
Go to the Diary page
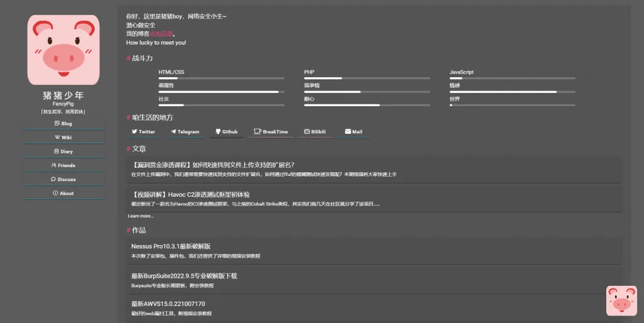pyautogui.click(x=64, y=151)
